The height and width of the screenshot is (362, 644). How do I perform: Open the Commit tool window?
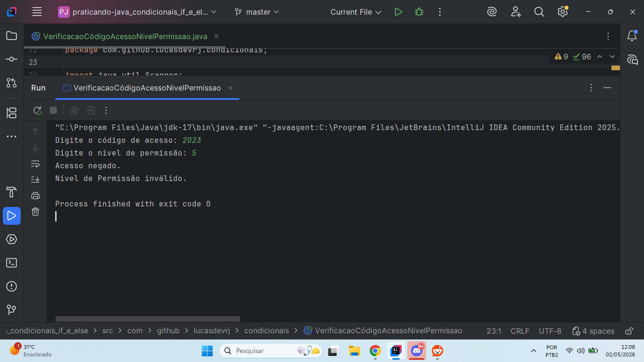[12, 59]
